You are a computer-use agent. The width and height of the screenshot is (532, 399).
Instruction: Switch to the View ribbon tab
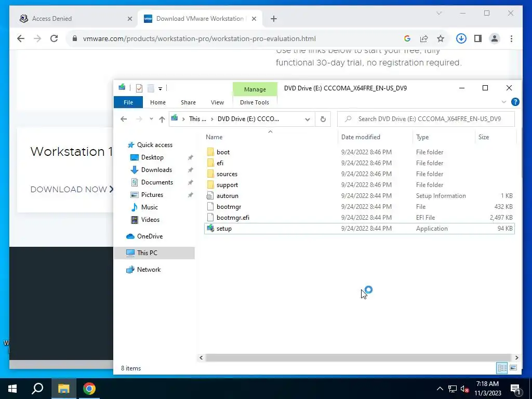point(217,102)
